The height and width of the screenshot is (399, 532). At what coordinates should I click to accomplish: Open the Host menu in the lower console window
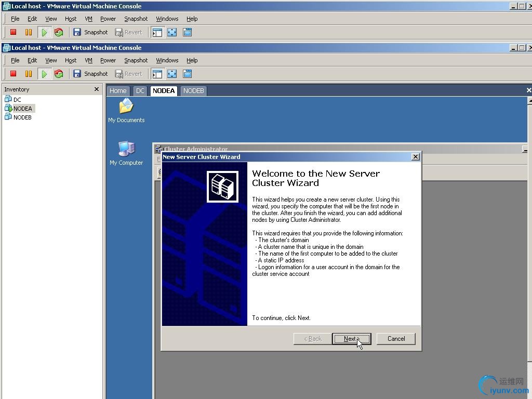(x=71, y=60)
